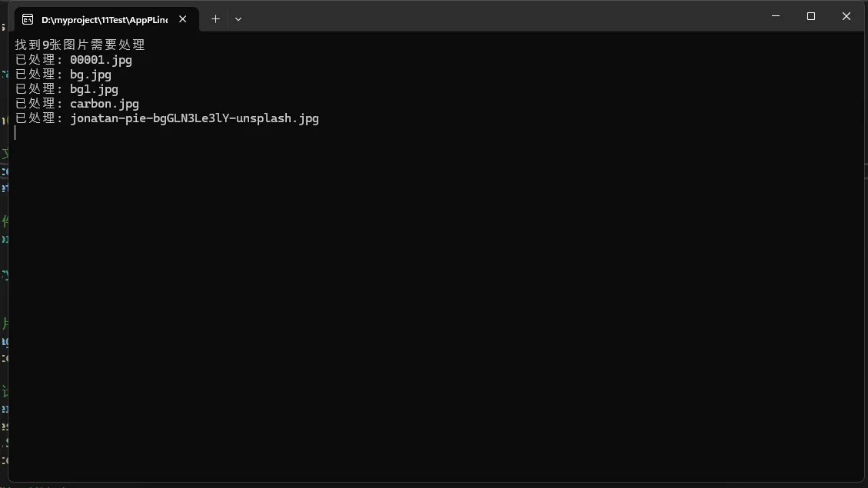Minimize the terminal window
This screenshot has height=488, width=868.
click(x=775, y=16)
